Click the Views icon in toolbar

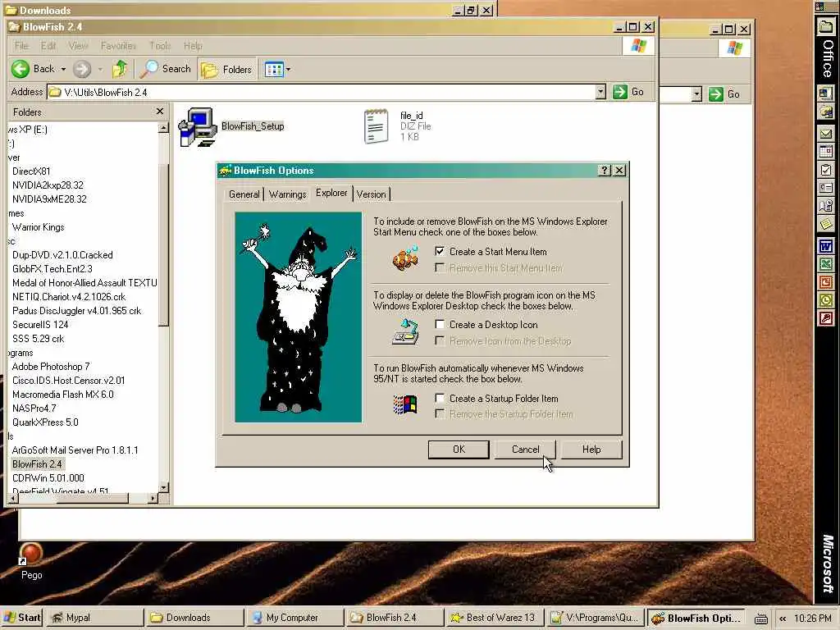pos(274,69)
